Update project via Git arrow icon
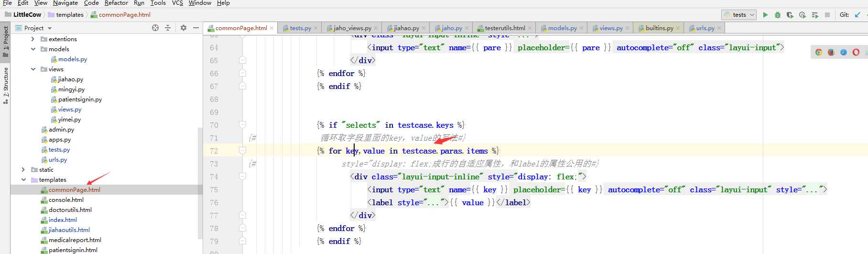The image size is (868, 254). pyautogui.click(x=857, y=15)
